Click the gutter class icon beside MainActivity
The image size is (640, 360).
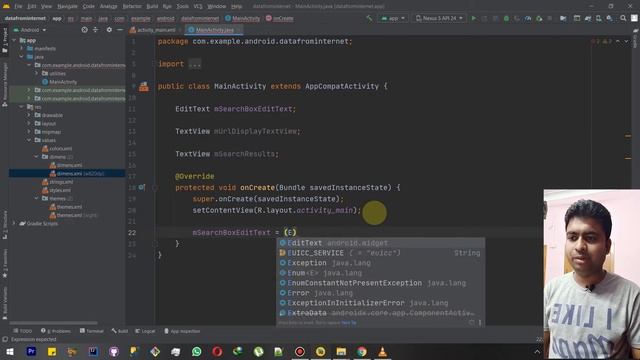144,87
